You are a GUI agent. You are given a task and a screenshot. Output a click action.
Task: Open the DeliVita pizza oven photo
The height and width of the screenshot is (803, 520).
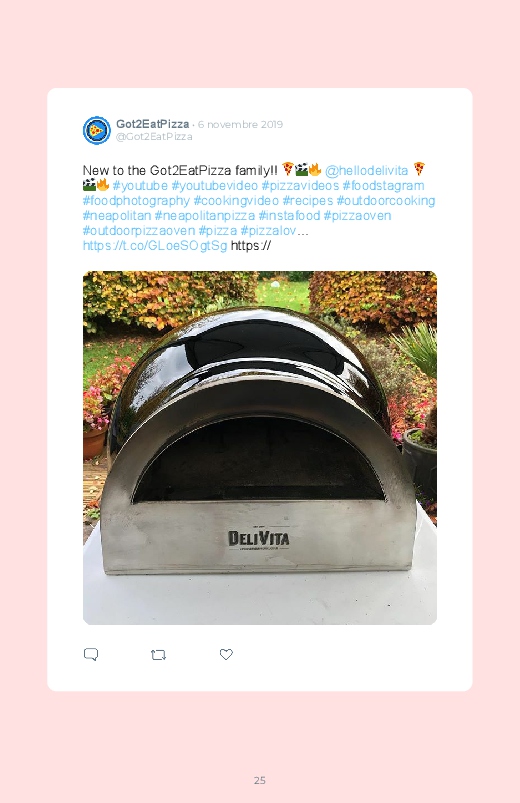click(260, 448)
